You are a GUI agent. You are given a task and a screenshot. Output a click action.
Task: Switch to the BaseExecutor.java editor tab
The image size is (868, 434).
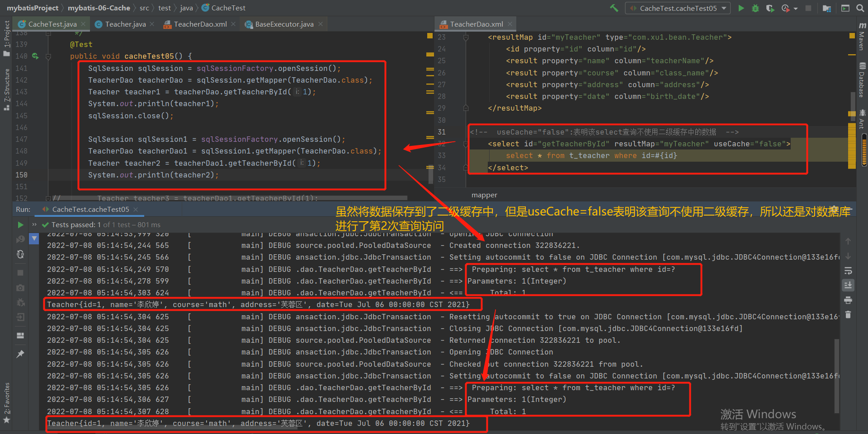click(x=284, y=24)
